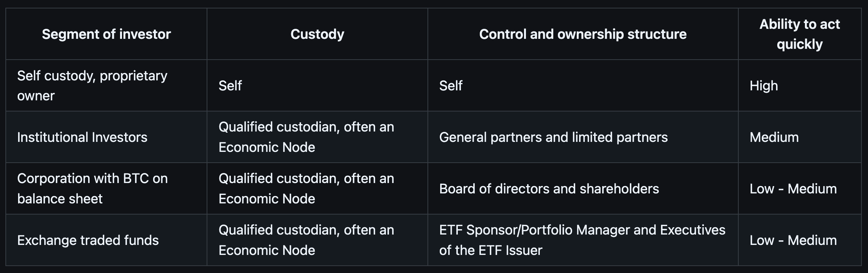Select "Low - Medium" for Exchange traded funds
Screen dimensions: 868x273
[x=793, y=240]
